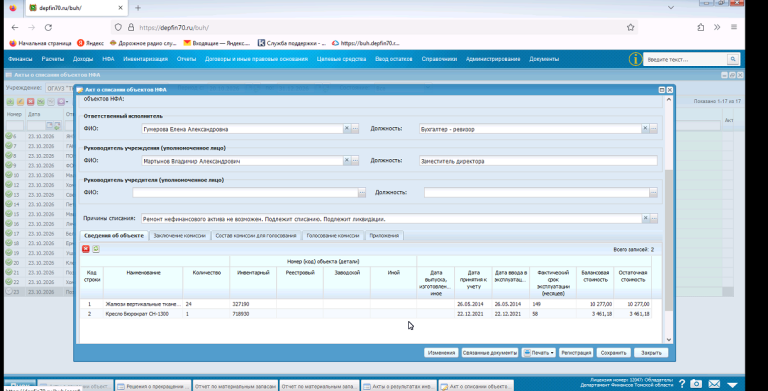Viewport: 768px width, 391px height.
Task: Open the Инвентаризация menu
Action: pyautogui.click(x=145, y=59)
